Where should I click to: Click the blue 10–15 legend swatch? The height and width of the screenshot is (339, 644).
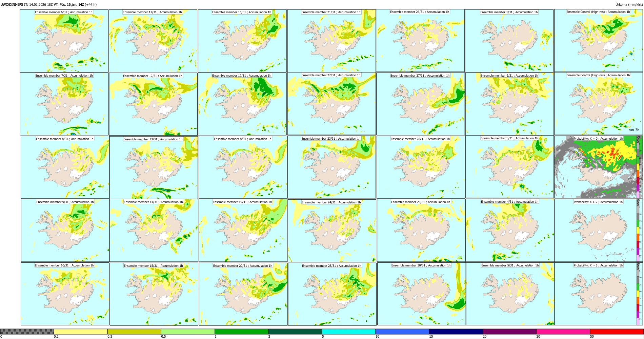pos(402,332)
